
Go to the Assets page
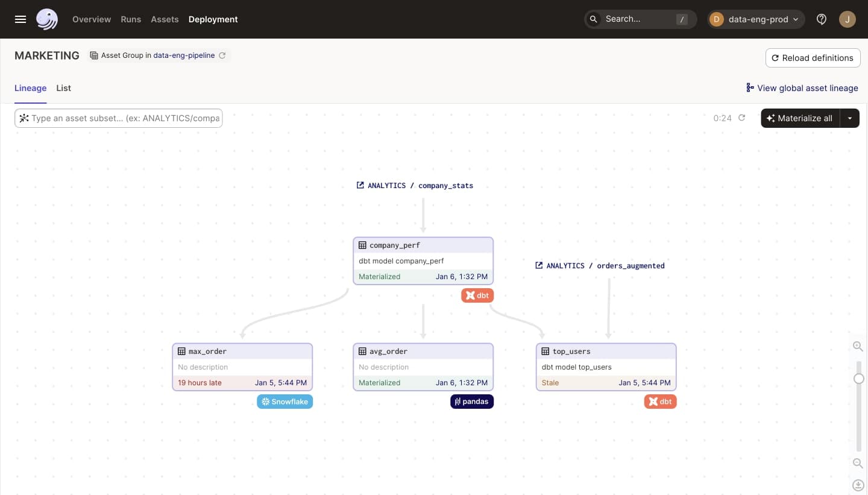pos(165,19)
